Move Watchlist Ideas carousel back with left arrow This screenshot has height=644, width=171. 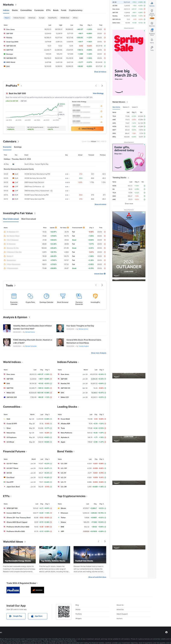click(99, 541)
